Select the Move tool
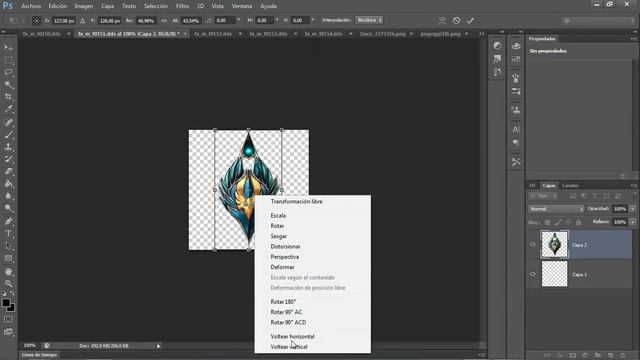Image resolution: width=640 pixels, height=360 pixels. point(8,48)
